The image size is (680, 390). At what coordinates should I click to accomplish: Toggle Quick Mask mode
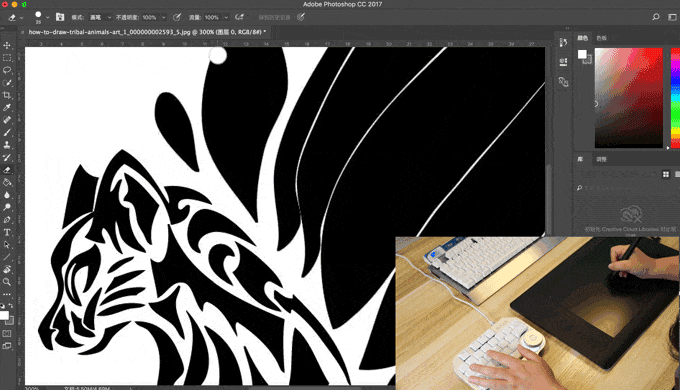click(7, 334)
